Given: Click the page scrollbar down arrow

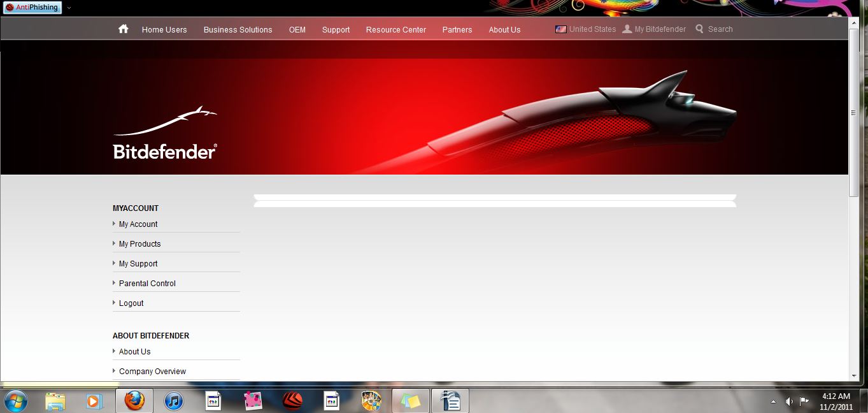Looking at the screenshot, I should click(x=854, y=376).
